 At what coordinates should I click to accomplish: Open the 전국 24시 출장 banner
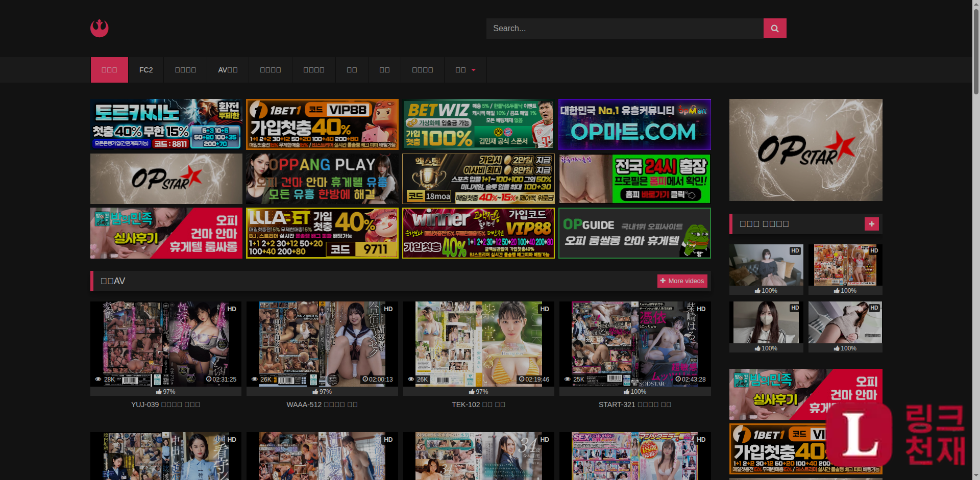[634, 179]
